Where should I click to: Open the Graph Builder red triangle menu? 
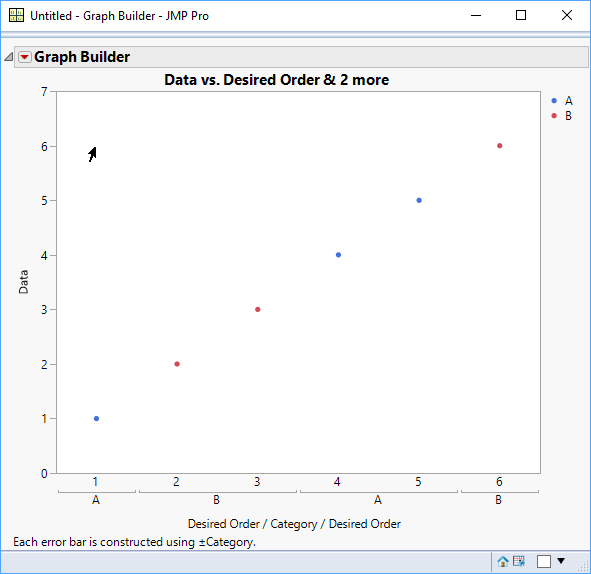click(25, 57)
